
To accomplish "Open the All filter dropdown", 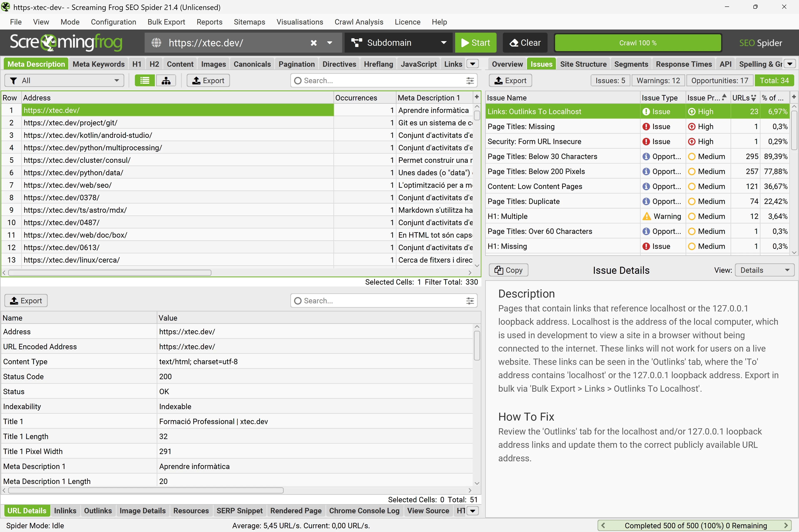I will coord(64,80).
